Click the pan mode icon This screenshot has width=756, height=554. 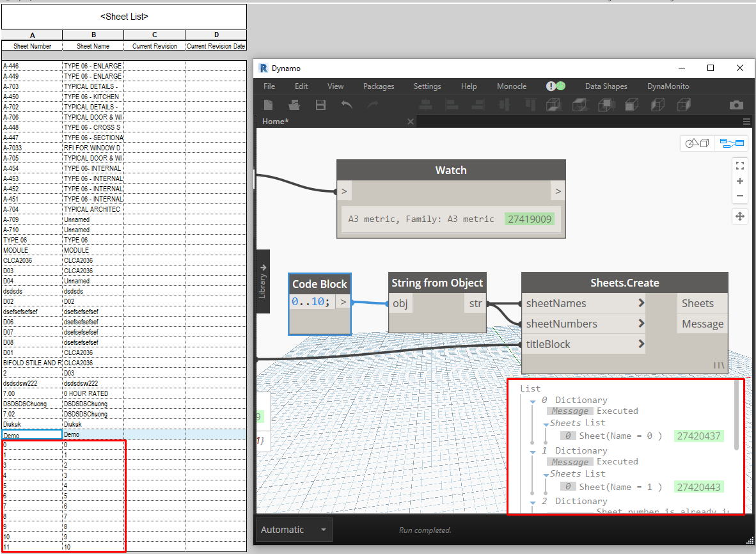tap(739, 216)
